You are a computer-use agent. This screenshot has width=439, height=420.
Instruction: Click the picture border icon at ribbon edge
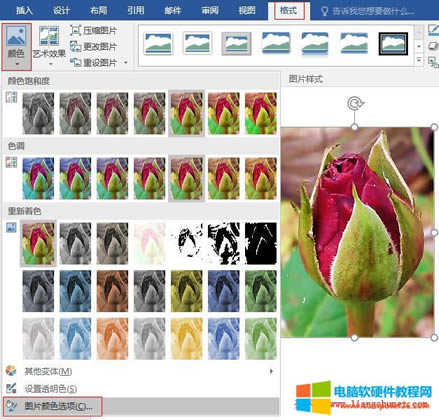click(433, 30)
